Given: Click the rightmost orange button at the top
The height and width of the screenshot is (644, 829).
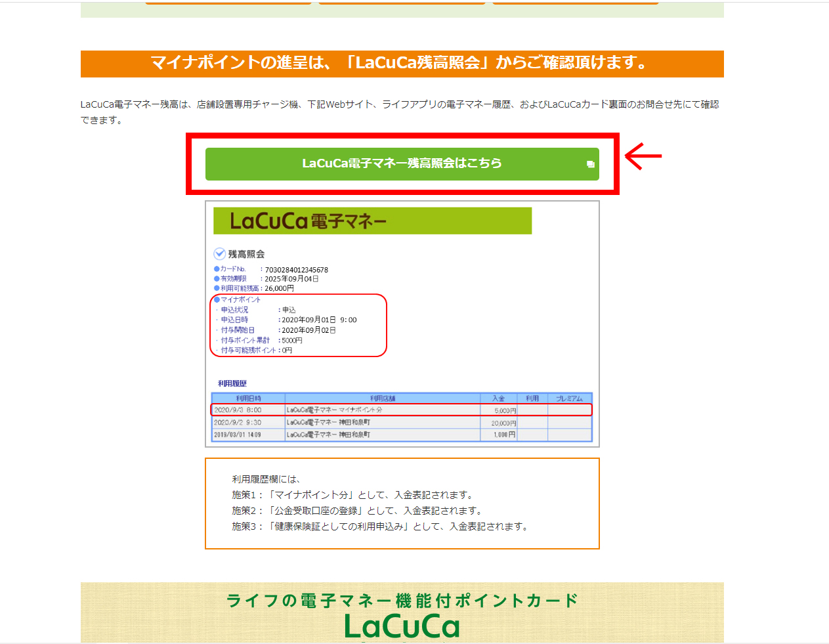Looking at the screenshot, I should (x=576, y=2).
